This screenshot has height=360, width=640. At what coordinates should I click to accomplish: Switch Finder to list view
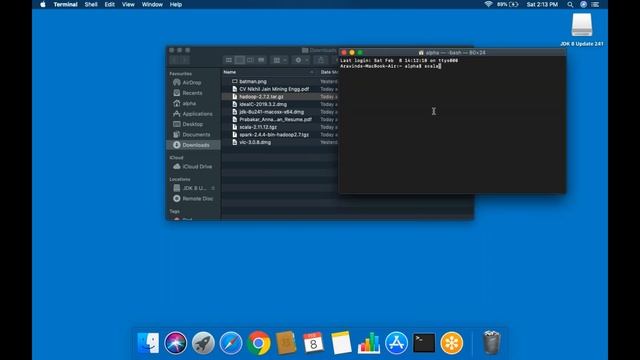(x=240, y=60)
